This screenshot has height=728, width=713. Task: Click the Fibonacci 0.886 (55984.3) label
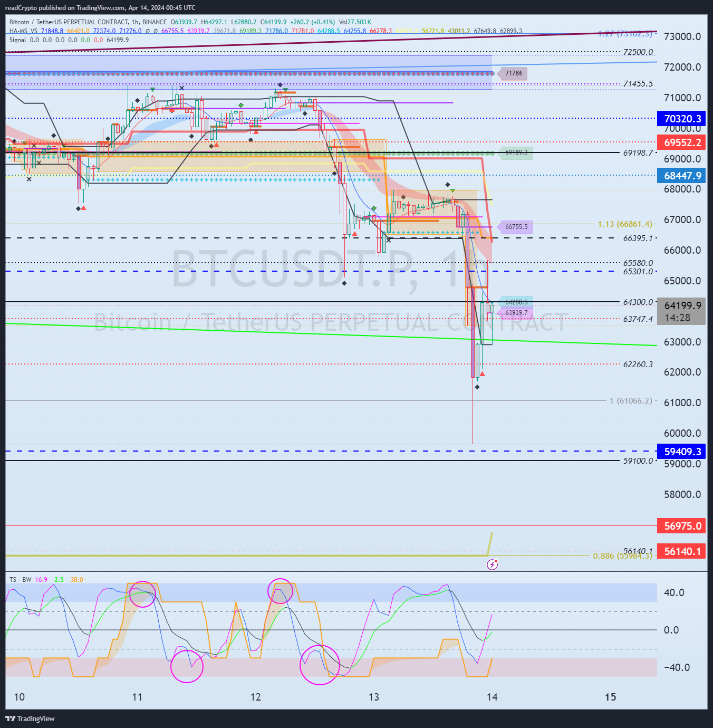(622, 556)
